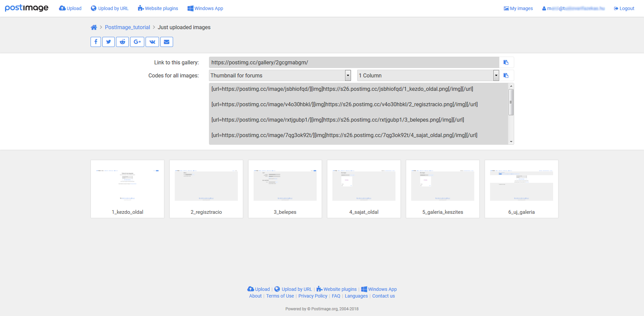
Task: Log out using the Logout link
Action: [624, 8]
